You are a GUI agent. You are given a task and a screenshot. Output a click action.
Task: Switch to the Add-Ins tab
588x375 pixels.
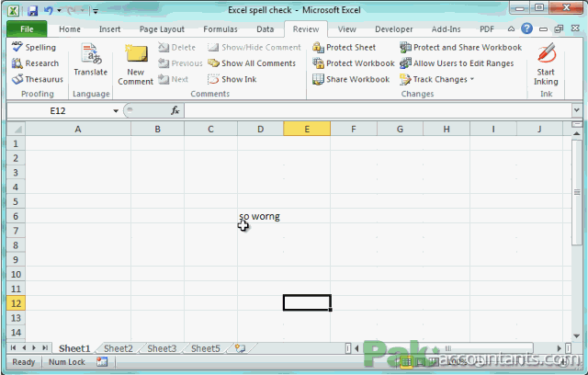click(x=446, y=28)
